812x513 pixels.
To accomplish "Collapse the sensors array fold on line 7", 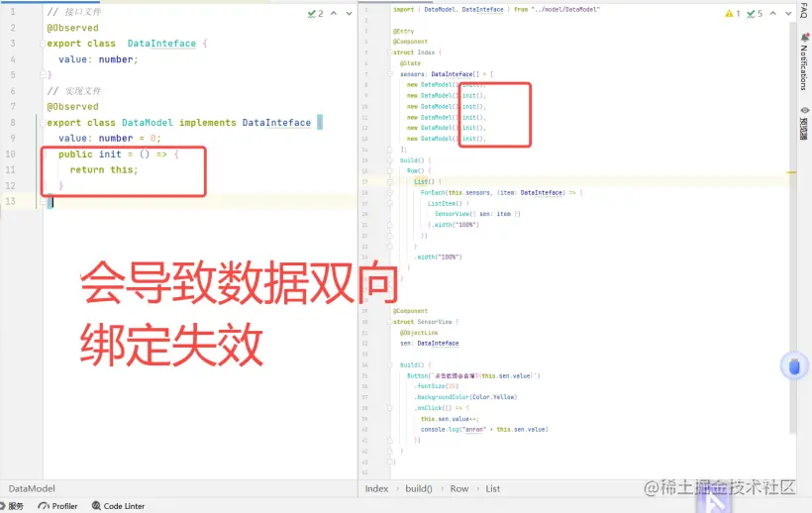I will tap(389, 74).
